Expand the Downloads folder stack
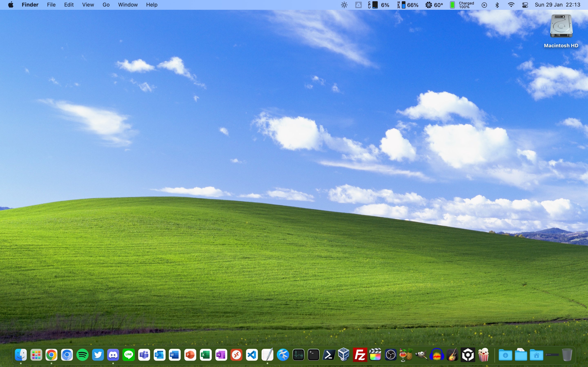 pos(505,355)
